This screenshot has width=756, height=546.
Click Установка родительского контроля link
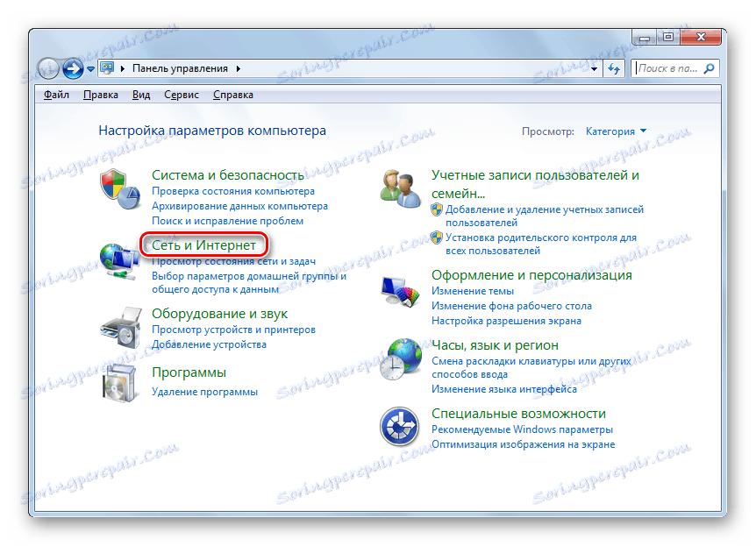click(541, 244)
